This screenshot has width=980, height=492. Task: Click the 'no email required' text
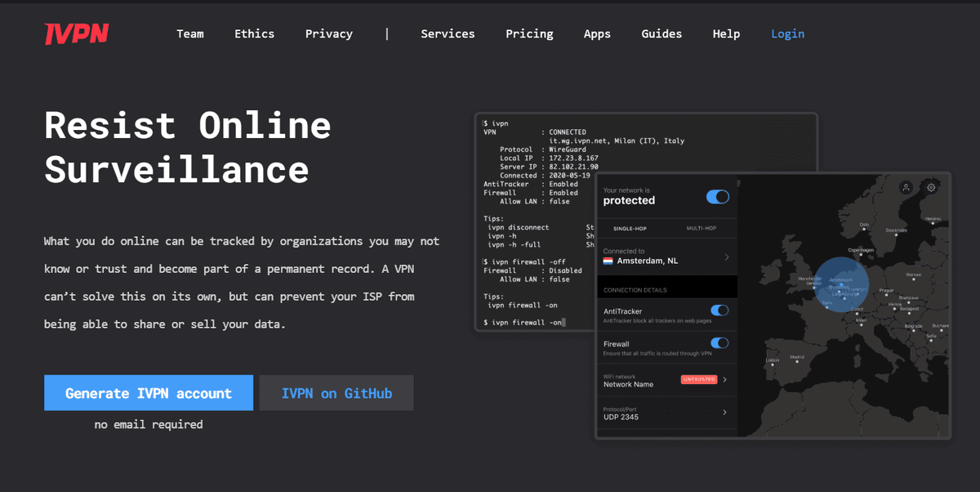click(x=149, y=424)
